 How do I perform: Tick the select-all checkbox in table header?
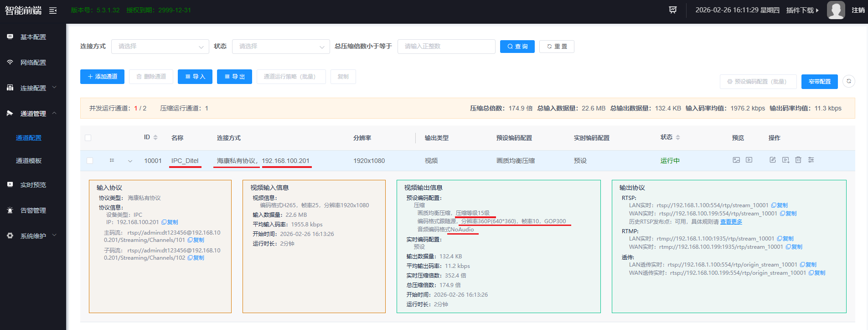point(88,138)
